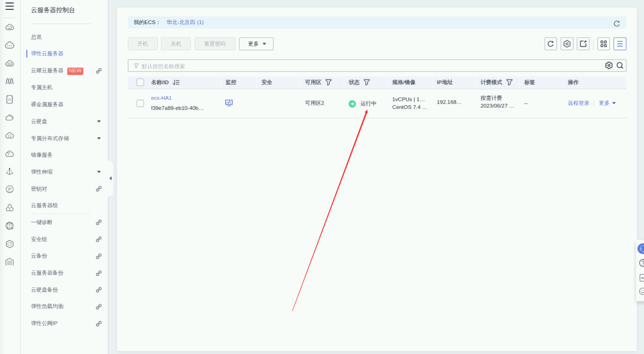Click the cloud upload arrow icon in the left rail
This screenshot has height=354, width=644.
(x=10, y=136)
